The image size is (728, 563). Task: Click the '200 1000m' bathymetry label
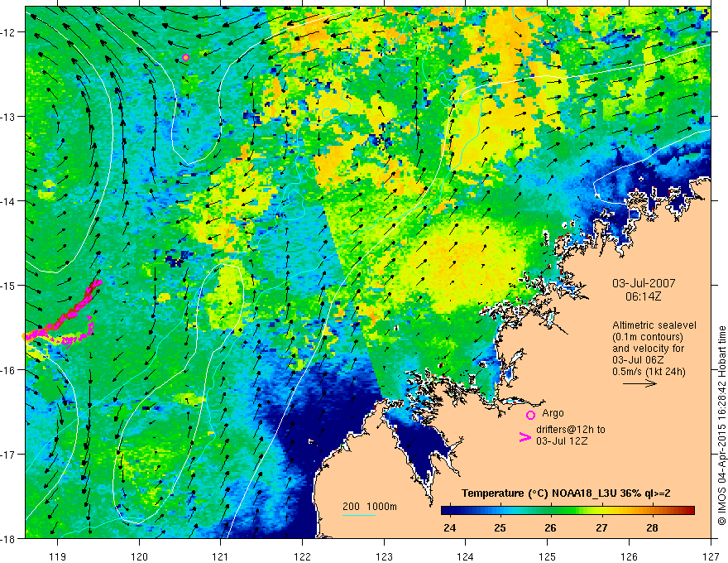[370, 507]
